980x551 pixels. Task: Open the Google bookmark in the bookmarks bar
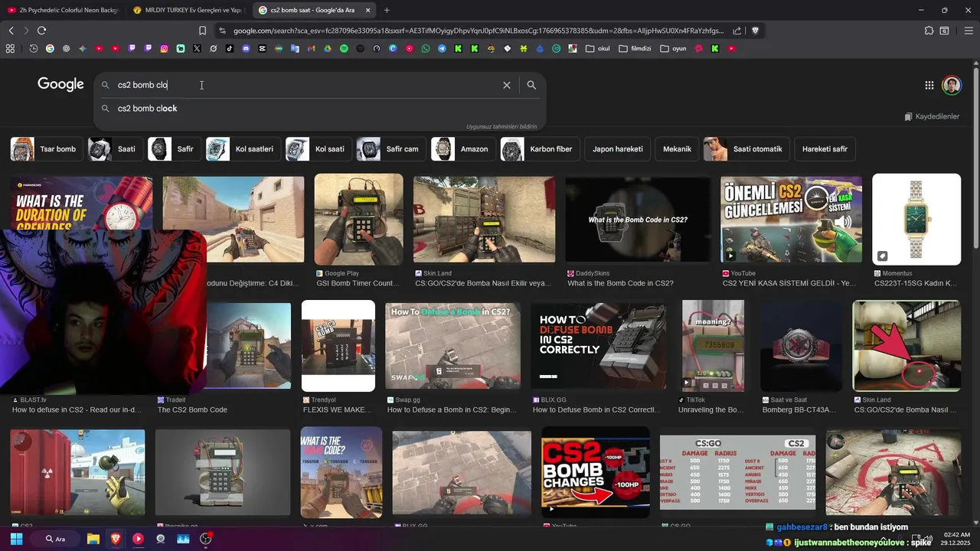50,48
